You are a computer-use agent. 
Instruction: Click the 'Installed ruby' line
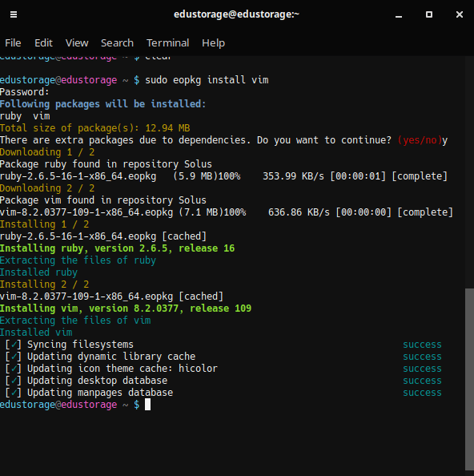(38, 272)
